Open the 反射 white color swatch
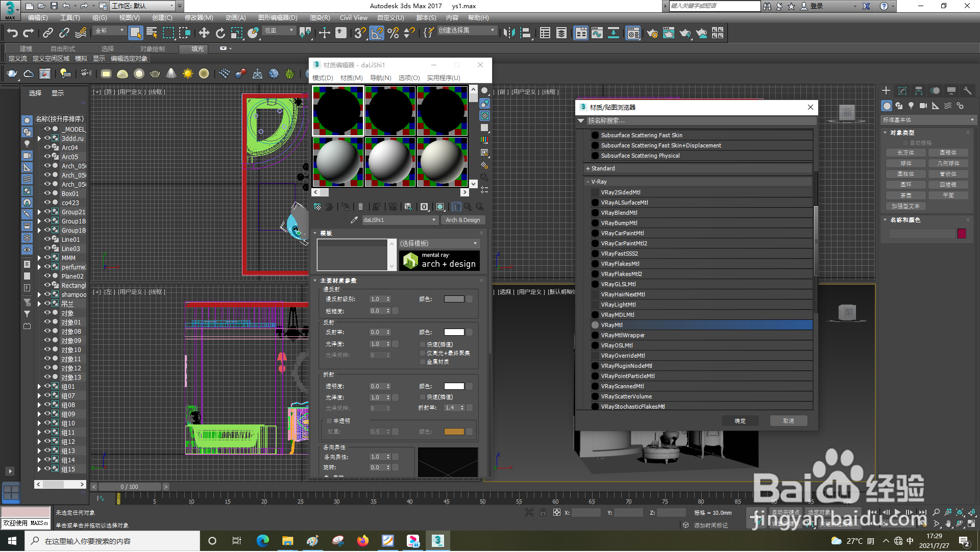Viewport: 980px width, 552px height. tap(454, 332)
